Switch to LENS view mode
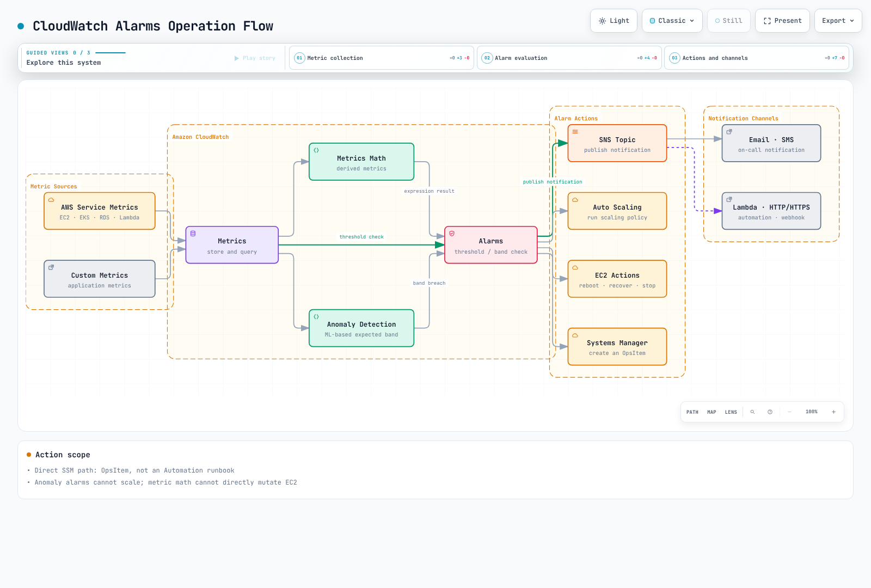 pos(731,412)
